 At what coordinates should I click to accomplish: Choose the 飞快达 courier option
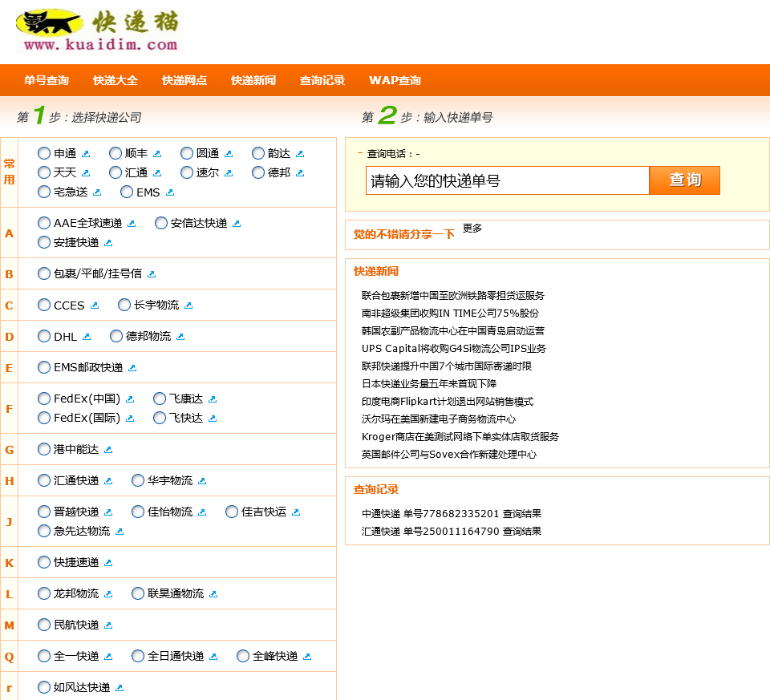coord(160,418)
